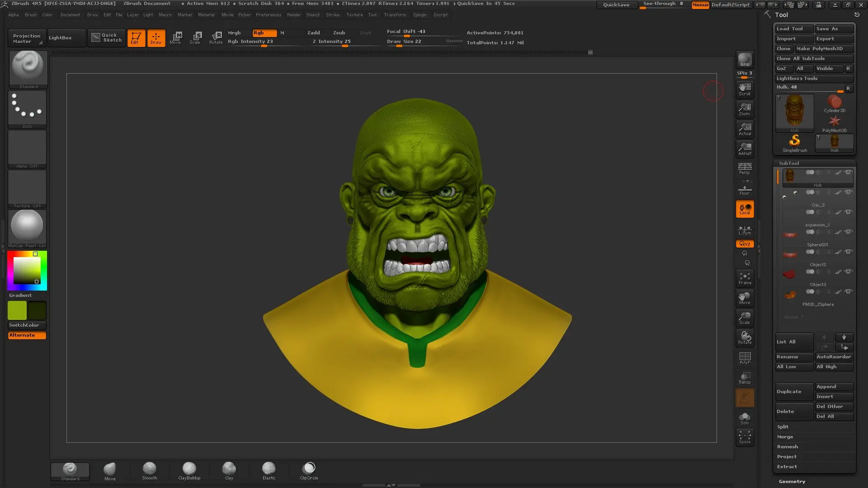Enable Solo mode icon
Image resolution: width=868 pixels, height=488 pixels.
(745, 418)
